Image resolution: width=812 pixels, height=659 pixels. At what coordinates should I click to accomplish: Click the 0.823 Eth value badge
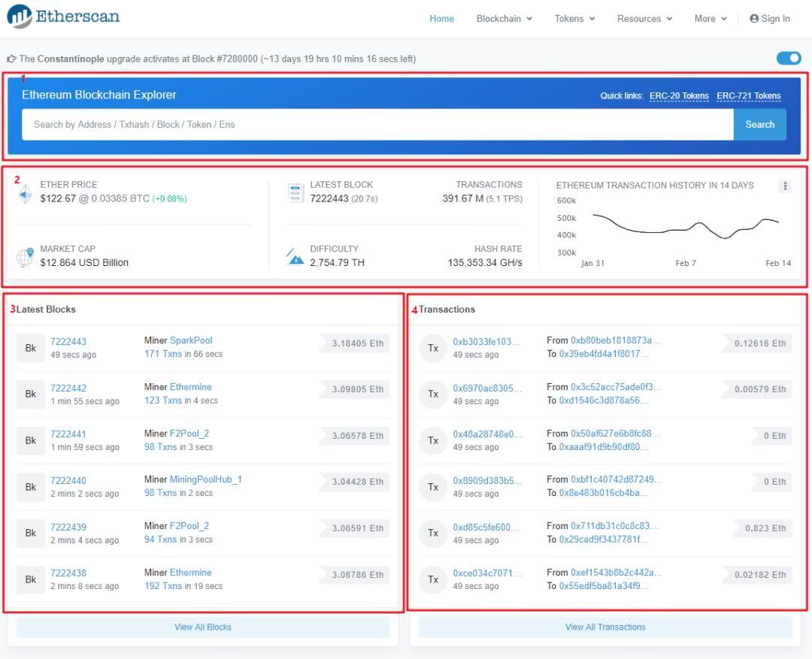click(762, 528)
